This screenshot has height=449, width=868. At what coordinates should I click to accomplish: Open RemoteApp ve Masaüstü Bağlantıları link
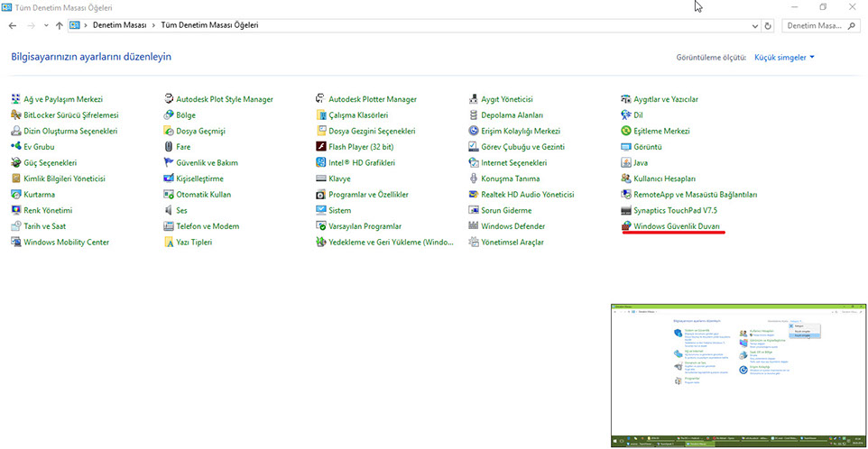[x=696, y=195]
